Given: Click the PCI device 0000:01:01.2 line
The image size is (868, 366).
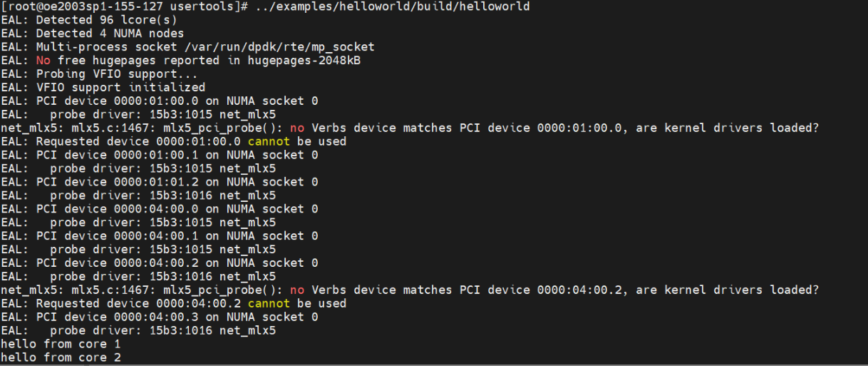Looking at the screenshot, I should [177, 182].
